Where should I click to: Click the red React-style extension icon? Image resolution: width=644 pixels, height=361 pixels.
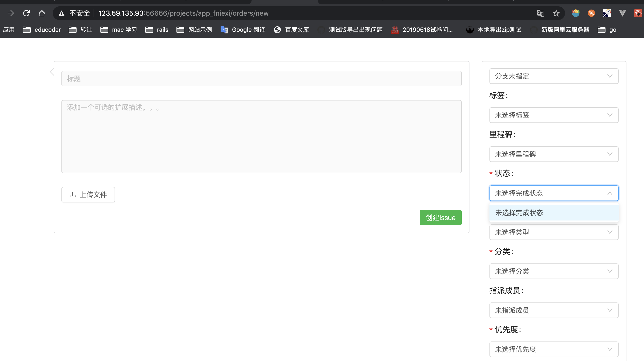pyautogui.click(x=638, y=13)
